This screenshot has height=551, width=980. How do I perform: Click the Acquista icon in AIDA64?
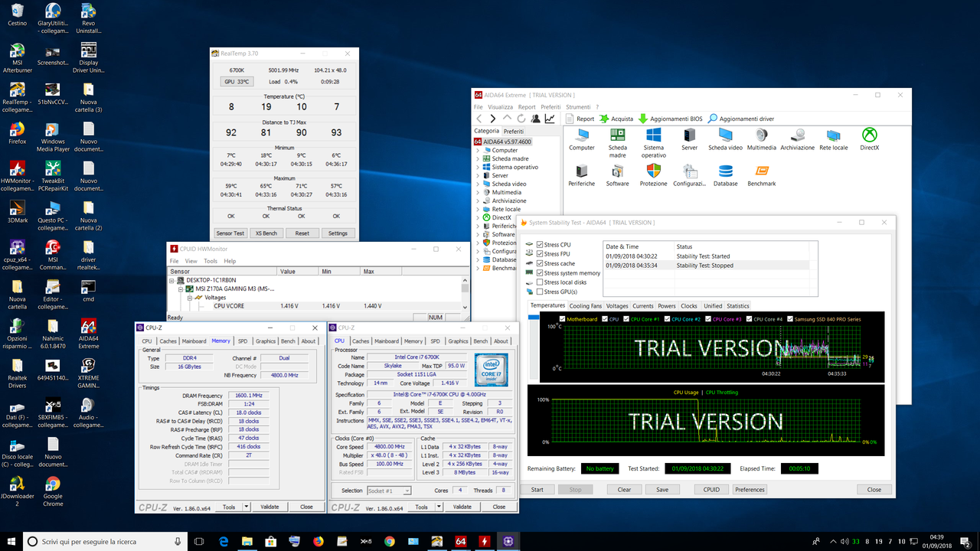point(616,119)
